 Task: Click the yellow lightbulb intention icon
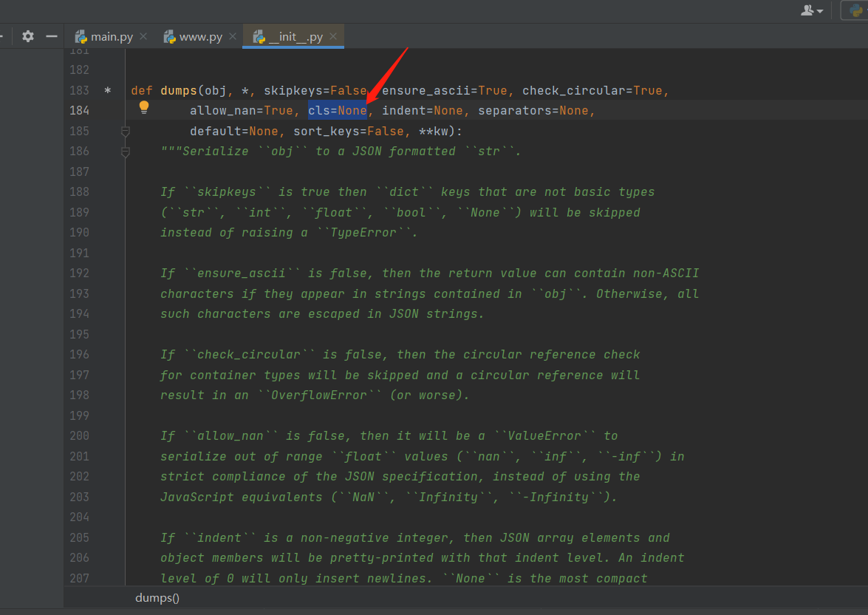pos(144,107)
